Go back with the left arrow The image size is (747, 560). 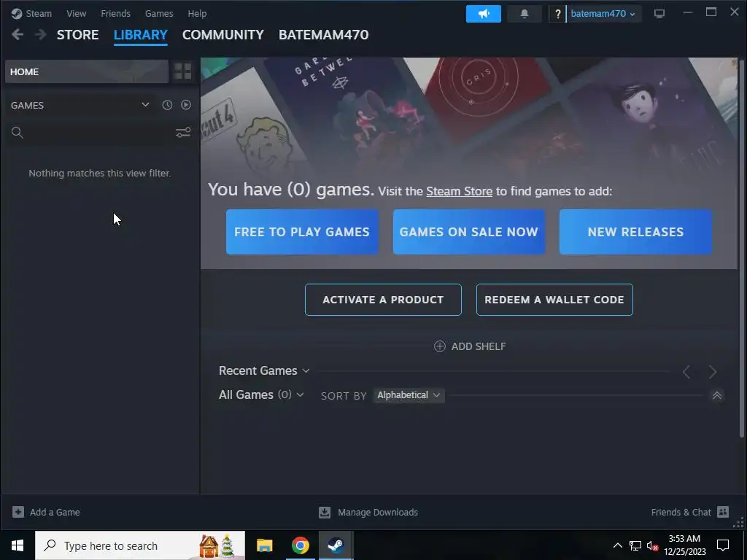[18, 35]
